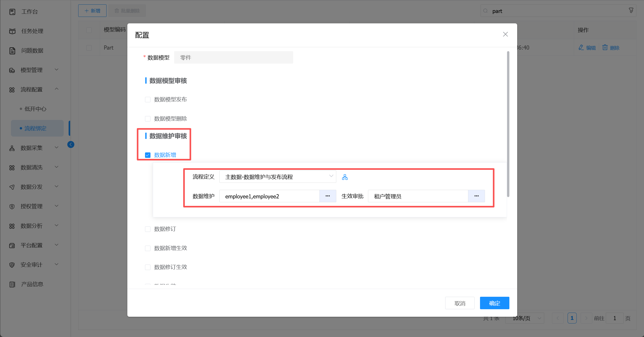
Task: Click the filter funnel icon in search
Action: (631, 10)
